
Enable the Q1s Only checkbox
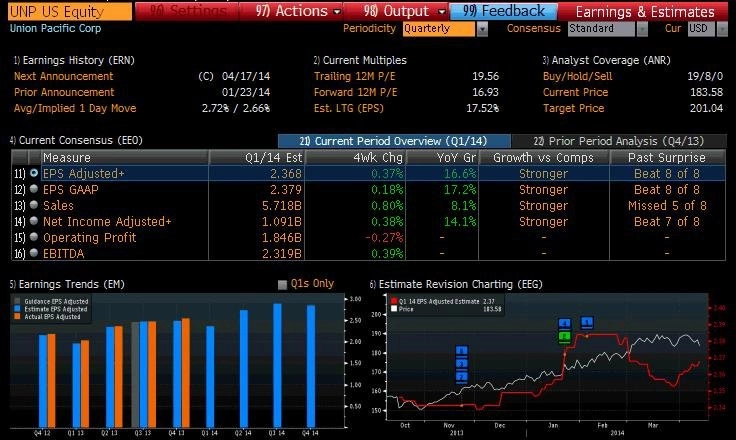[282, 285]
